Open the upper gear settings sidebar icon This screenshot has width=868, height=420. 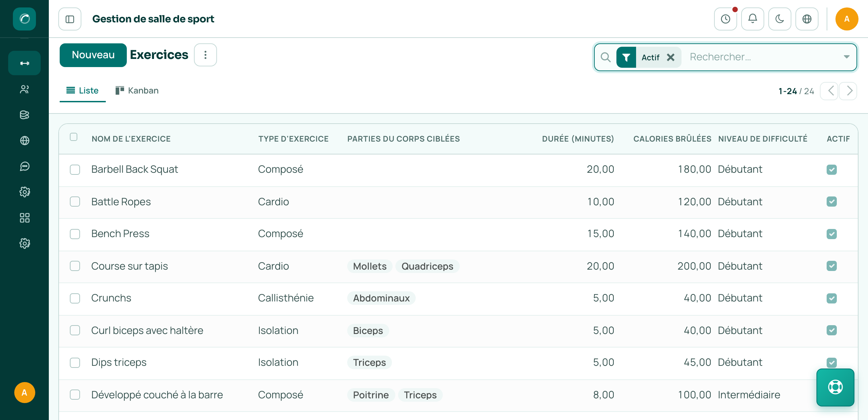pos(24,192)
